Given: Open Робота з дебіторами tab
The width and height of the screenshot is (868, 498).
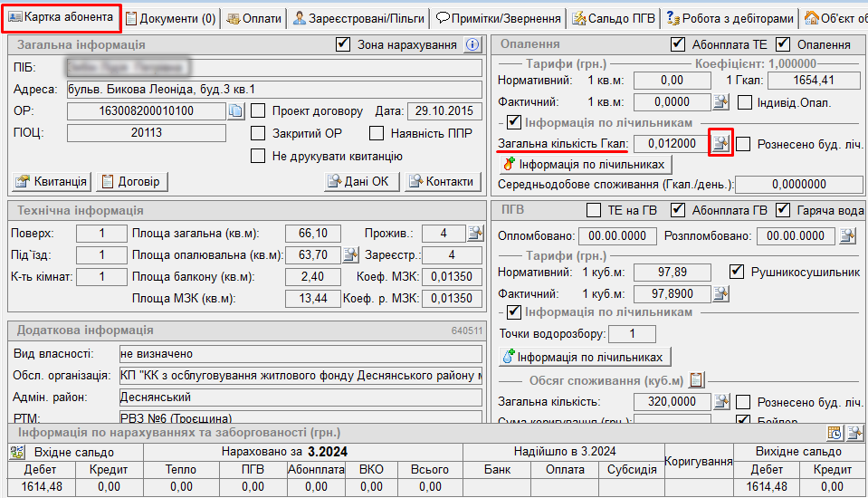Looking at the screenshot, I should tap(730, 18).
